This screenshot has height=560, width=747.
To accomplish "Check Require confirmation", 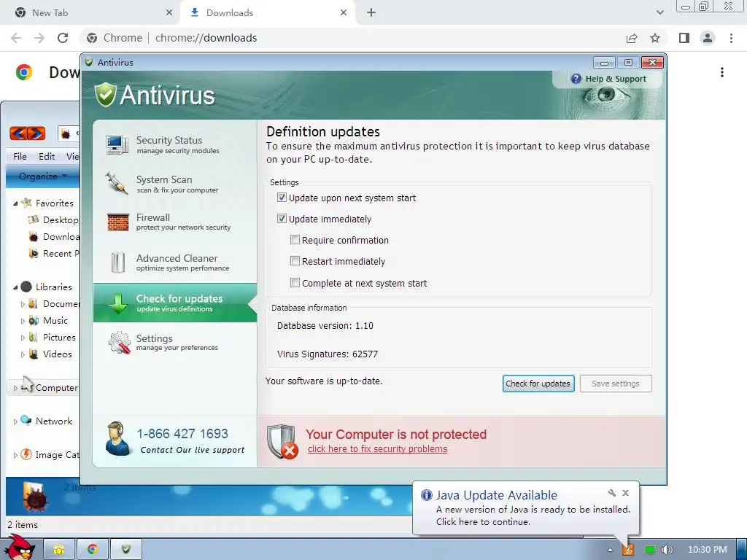I will pyautogui.click(x=295, y=239).
